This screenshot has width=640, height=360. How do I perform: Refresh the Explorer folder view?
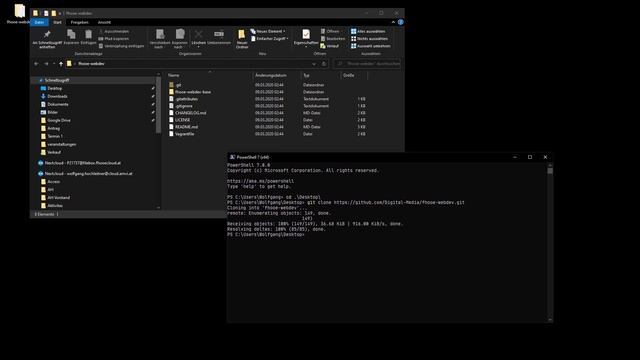(x=324, y=64)
